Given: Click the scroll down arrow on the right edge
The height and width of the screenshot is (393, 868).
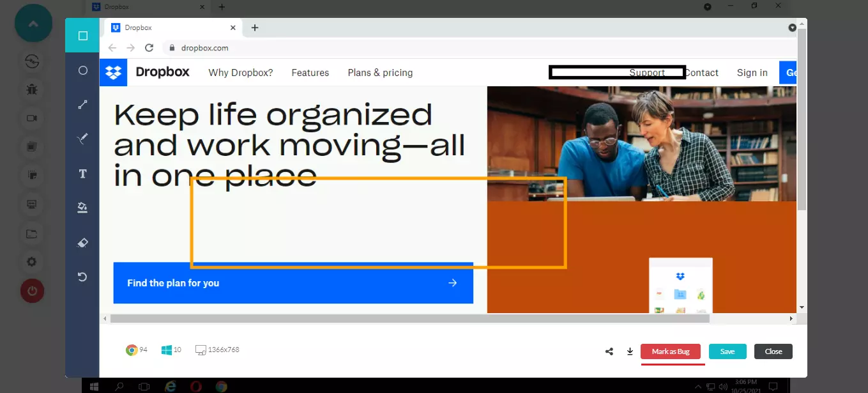Looking at the screenshot, I should [802, 308].
